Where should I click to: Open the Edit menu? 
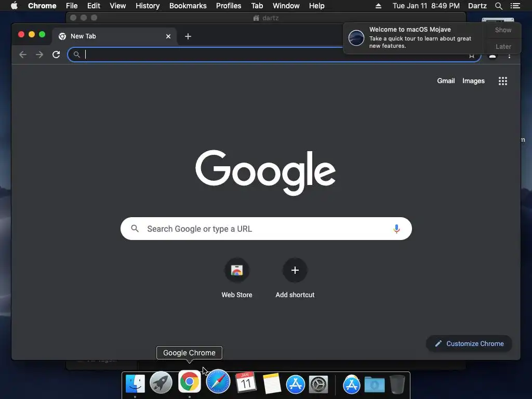point(94,6)
